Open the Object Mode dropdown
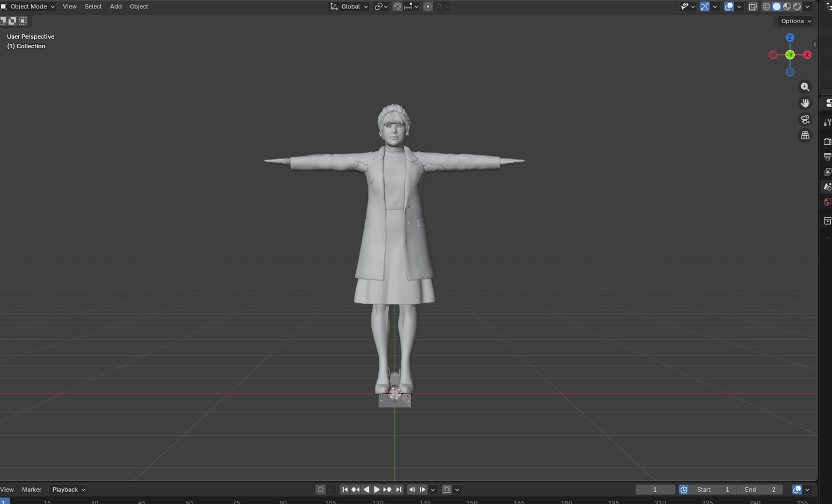 point(28,7)
